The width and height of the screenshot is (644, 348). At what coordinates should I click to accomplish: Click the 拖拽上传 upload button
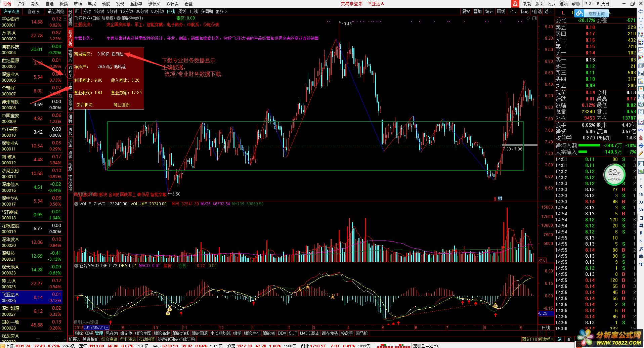pos(596,14)
